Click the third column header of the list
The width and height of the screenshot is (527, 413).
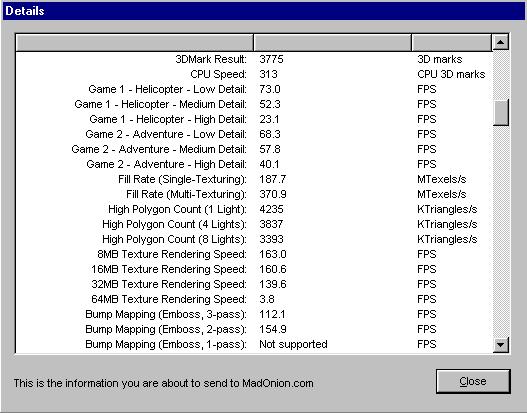452,42
